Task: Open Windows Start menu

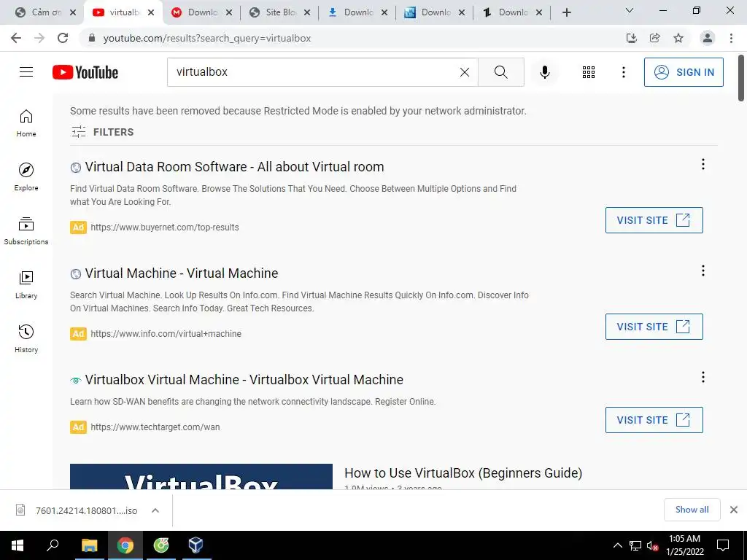Action: 18,545
